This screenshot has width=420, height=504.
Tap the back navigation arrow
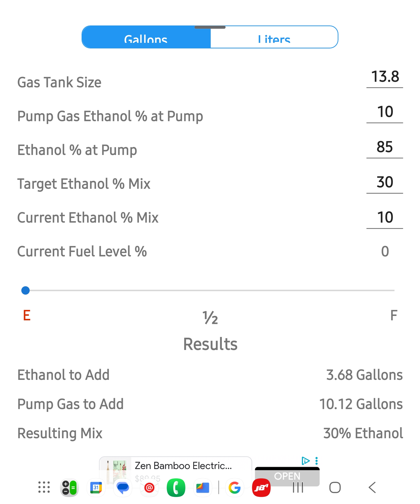click(x=372, y=488)
